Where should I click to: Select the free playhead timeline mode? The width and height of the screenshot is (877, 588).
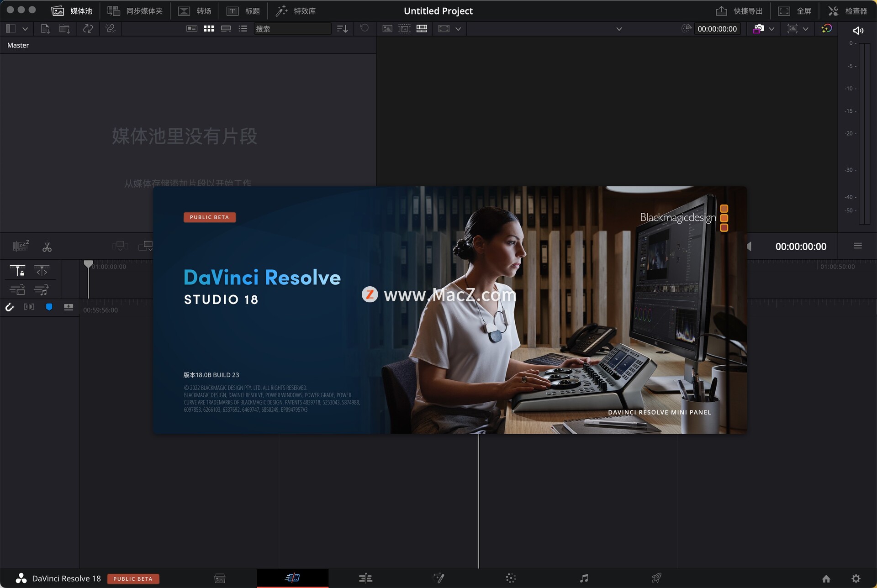(42, 271)
